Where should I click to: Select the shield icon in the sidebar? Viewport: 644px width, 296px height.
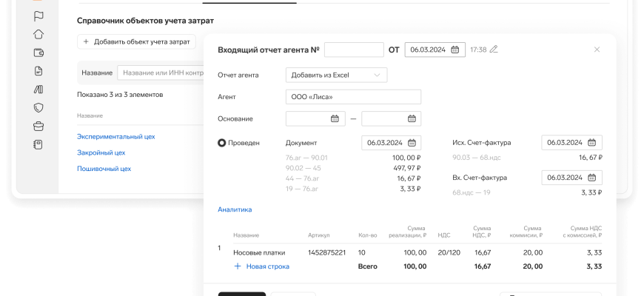point(38,107)
